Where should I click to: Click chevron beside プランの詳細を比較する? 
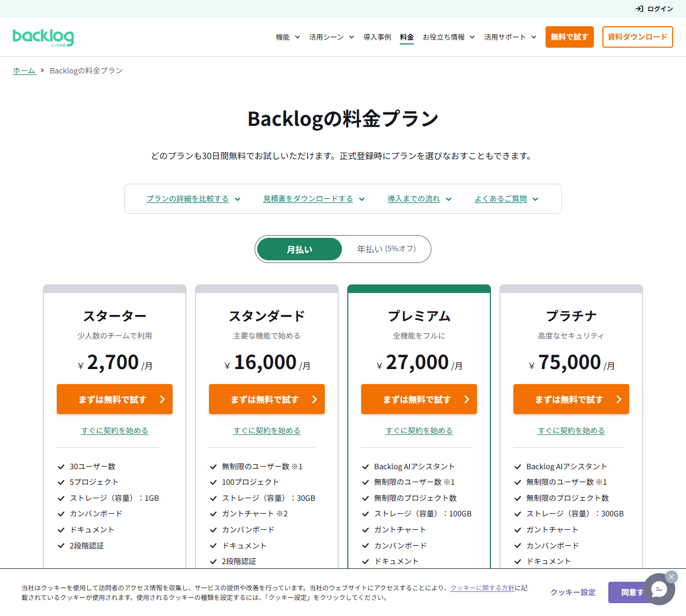[x=237, y=199]
